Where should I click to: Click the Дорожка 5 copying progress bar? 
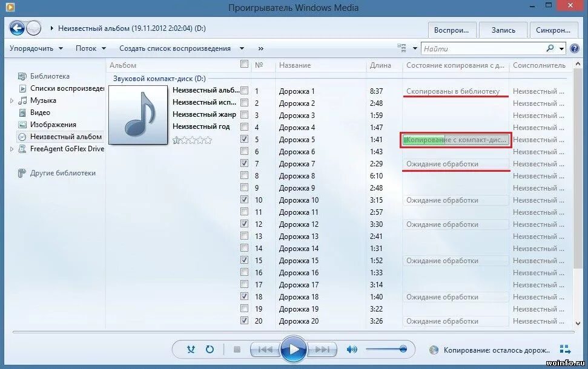coord(455,140)
